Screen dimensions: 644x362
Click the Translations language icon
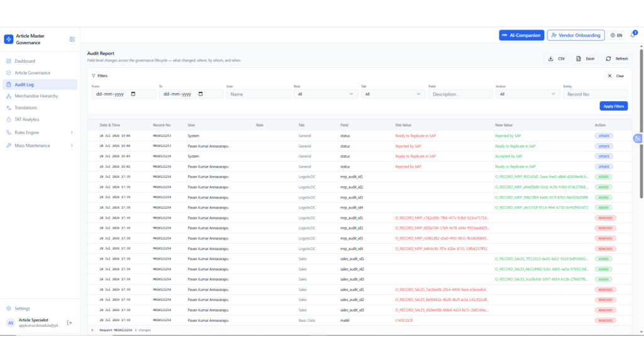point(9,108)
